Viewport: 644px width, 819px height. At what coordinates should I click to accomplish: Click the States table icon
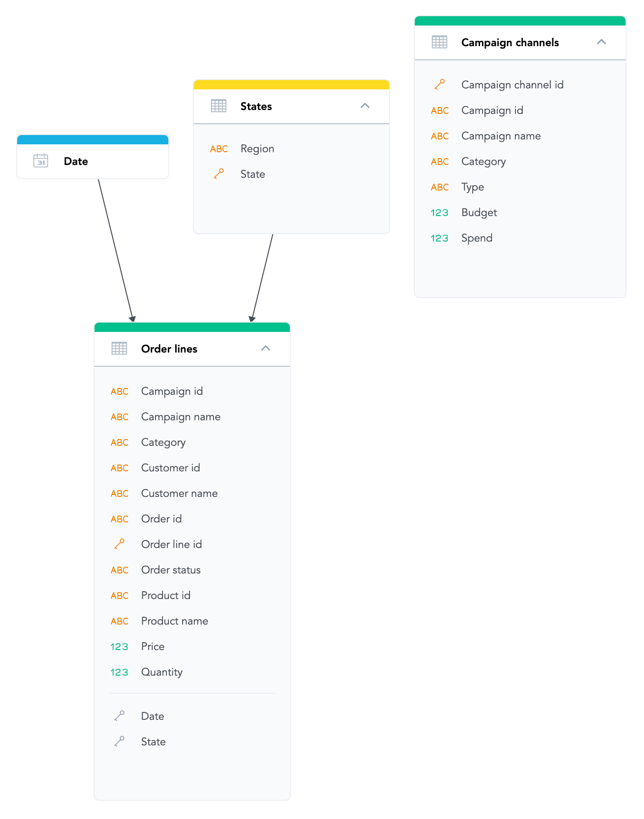(218, 106)
